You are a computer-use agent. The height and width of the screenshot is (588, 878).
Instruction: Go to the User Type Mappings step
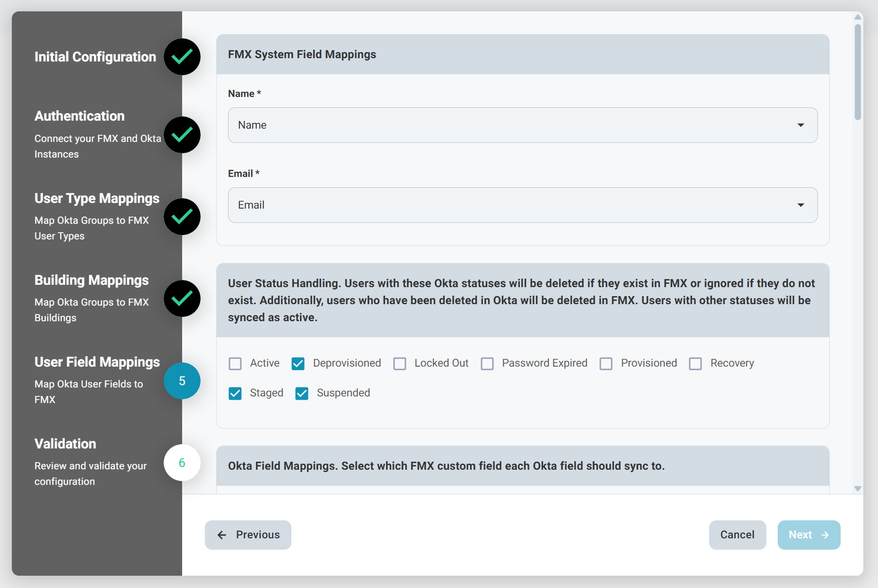pyautogui.click(x=97, y=199)
